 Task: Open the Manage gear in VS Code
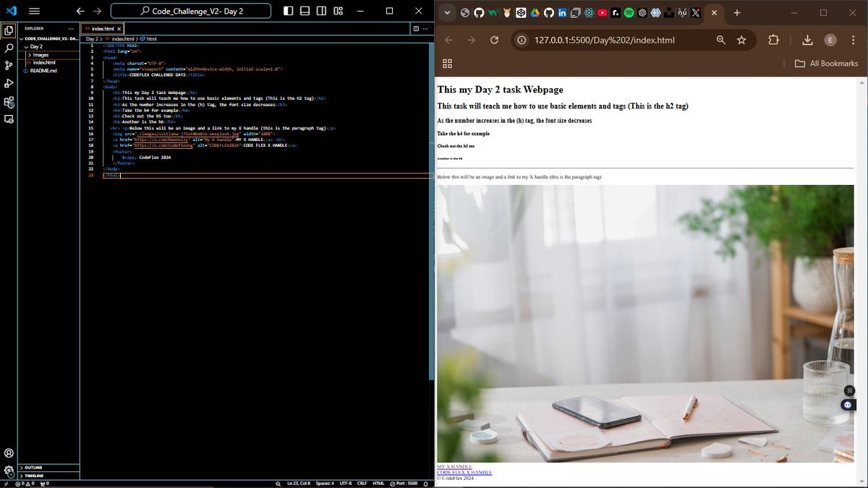click(x=9, y=471)
